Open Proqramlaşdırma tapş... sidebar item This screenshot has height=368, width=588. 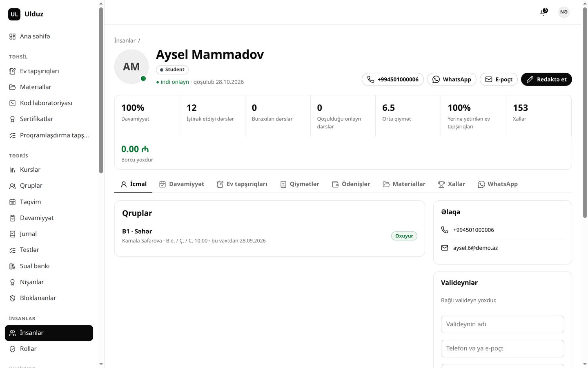coord(49,135)
